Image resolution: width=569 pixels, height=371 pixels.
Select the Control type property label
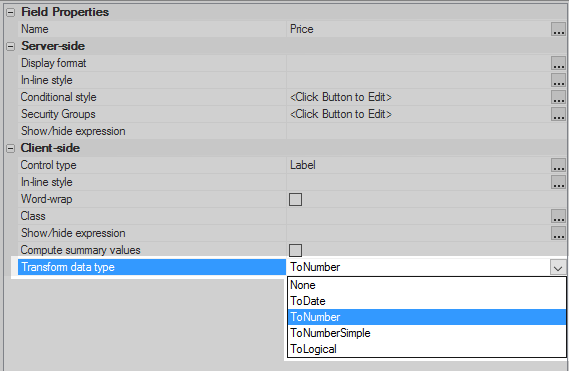click(x=48, y=165)
